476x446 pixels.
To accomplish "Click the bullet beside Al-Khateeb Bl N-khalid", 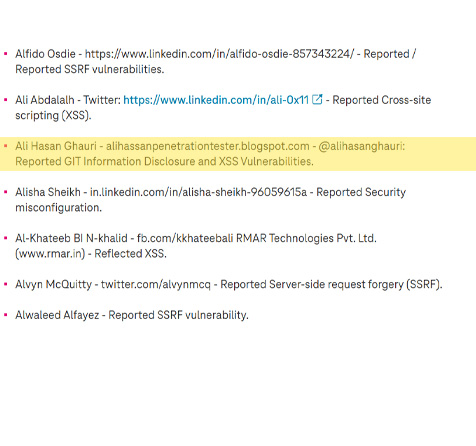I will coord(5,238).
